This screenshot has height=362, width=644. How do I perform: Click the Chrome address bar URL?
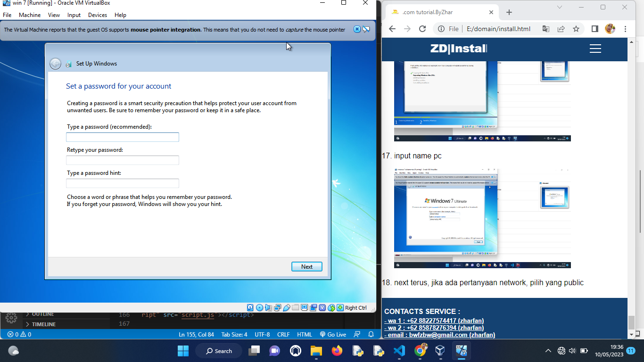tap(498, 29)
